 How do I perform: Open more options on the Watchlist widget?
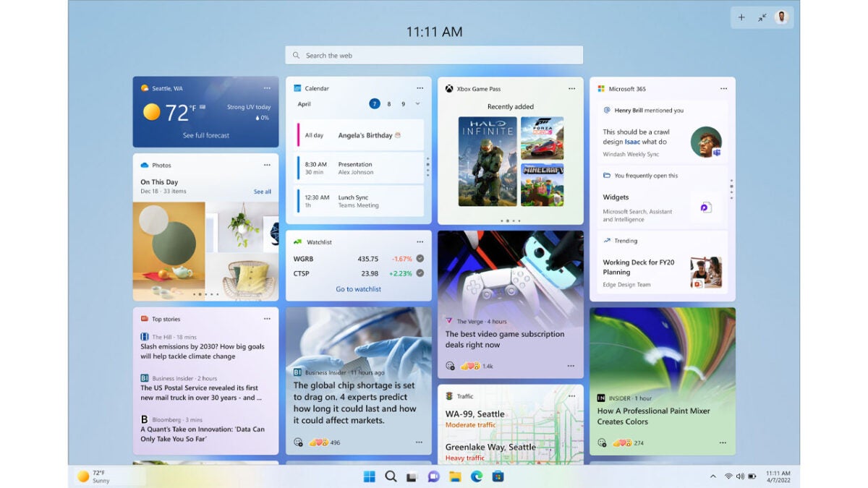420,241
